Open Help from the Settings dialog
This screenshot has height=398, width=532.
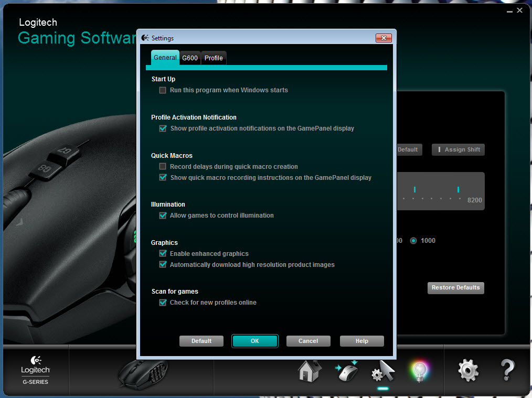tap(361, 341)
